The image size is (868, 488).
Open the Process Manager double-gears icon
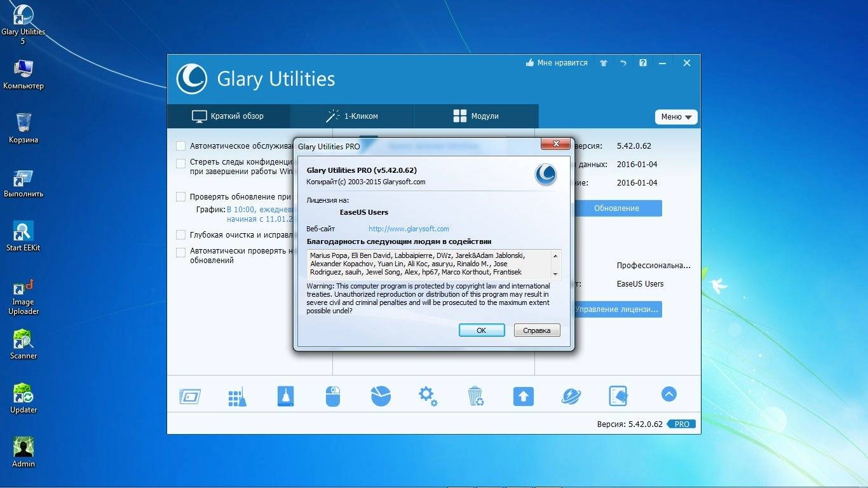click(428, 396)
